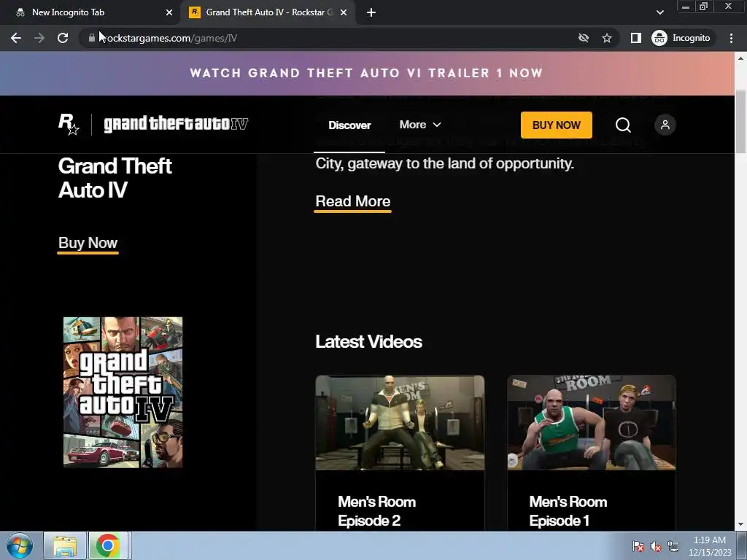Screen dimensions: 747x560
Task: Play the Men's Room Episode 1 thumbnail
Action: pos(591,423)
